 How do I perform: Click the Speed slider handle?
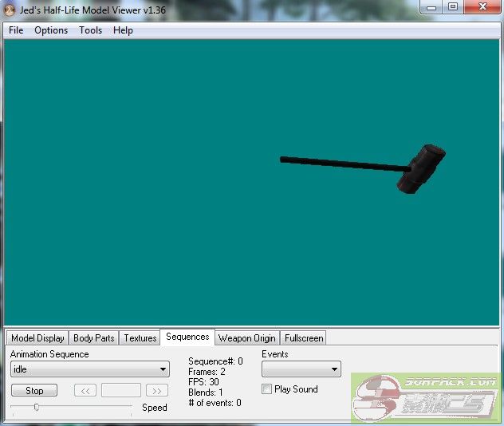coord(37,408)
